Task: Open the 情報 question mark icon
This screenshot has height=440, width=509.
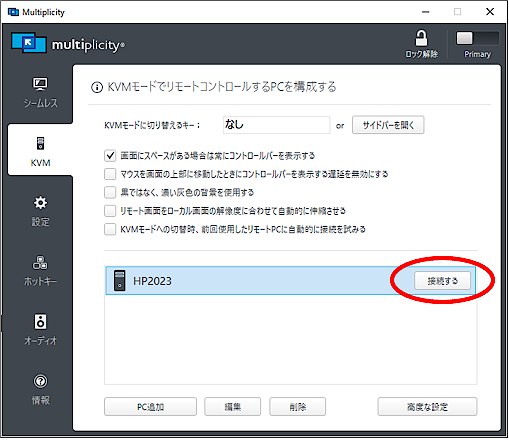Action: tap(40, 381)
